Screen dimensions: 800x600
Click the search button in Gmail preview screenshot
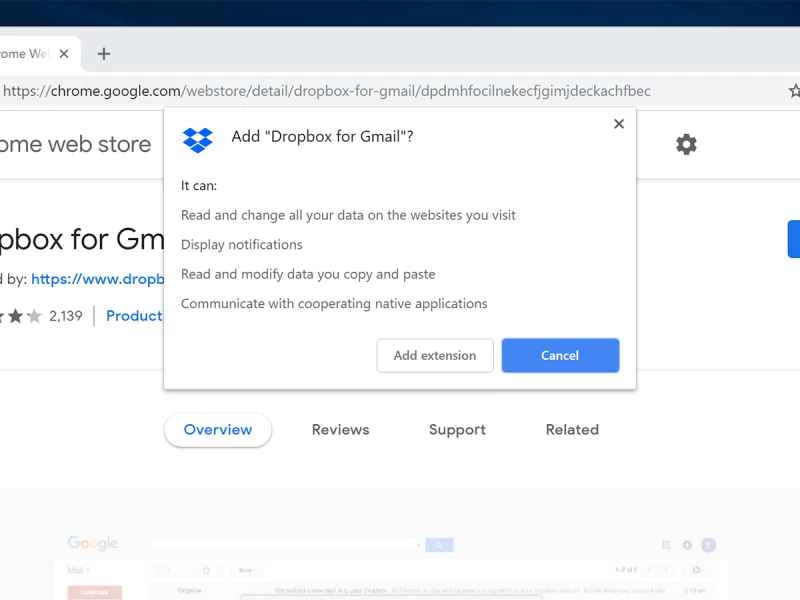440,544
